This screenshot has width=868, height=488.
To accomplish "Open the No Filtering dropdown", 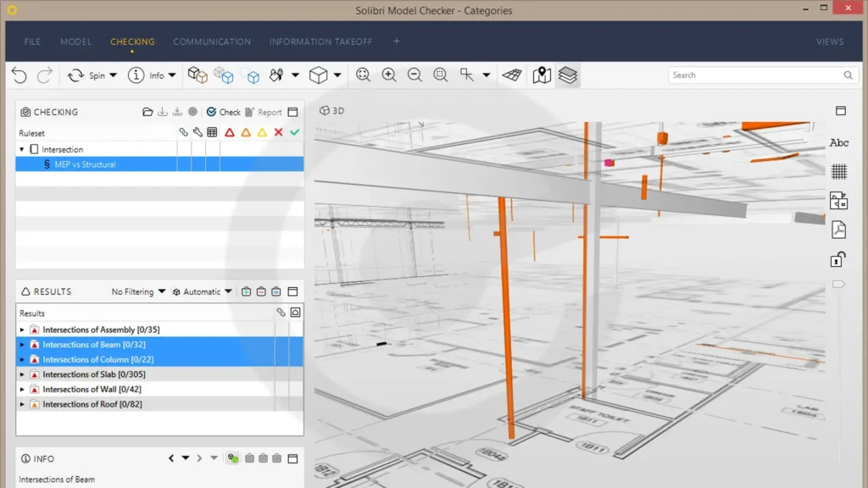I will pyautogui.click(x=138, y=291).
